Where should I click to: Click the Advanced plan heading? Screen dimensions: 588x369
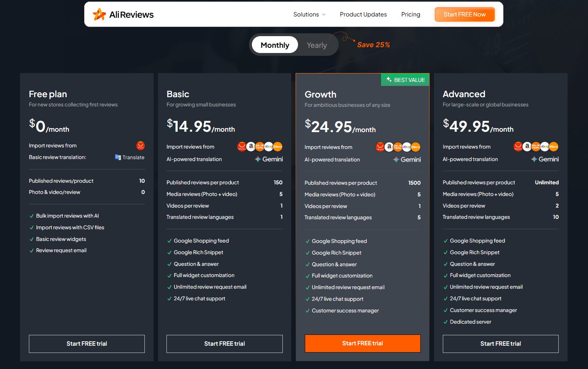[x=464, y=94]
